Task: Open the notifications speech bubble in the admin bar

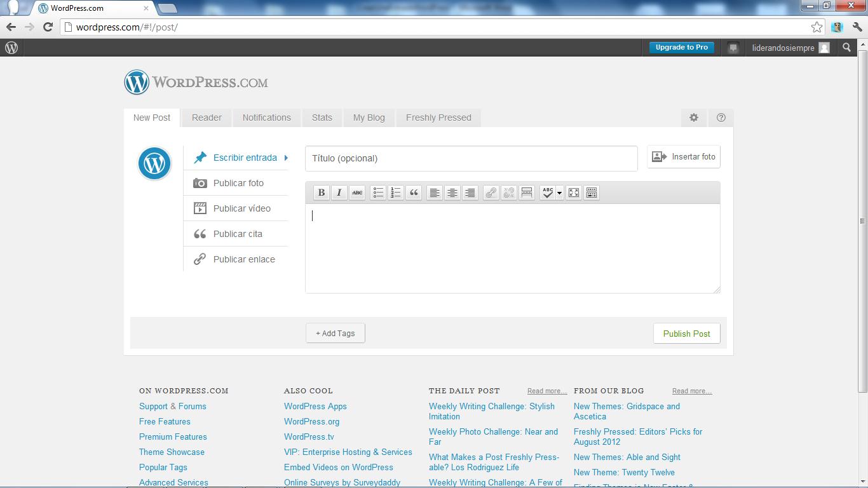Action: (733, 48)
